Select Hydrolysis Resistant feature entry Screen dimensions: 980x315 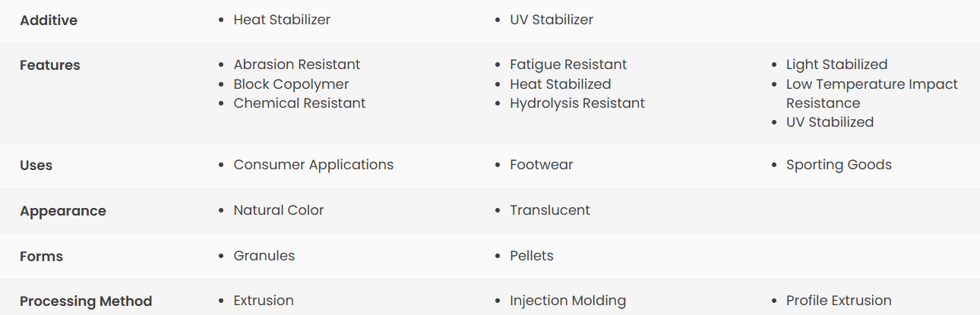coord(577,103)
